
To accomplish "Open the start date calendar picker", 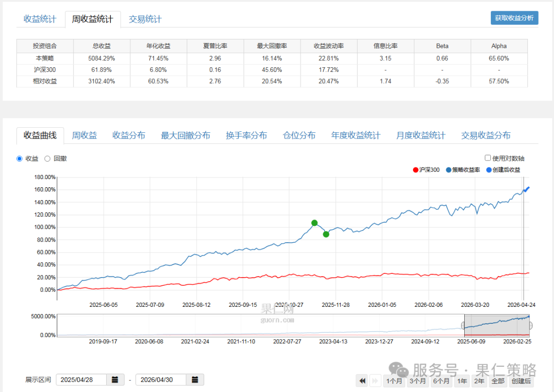I will coord(115,380).
